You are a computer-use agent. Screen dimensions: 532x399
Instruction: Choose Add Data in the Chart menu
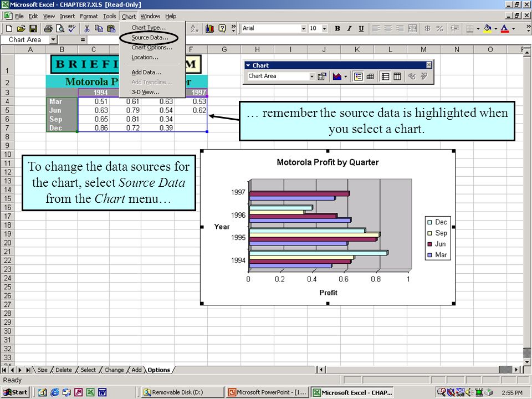coord(146,72)
